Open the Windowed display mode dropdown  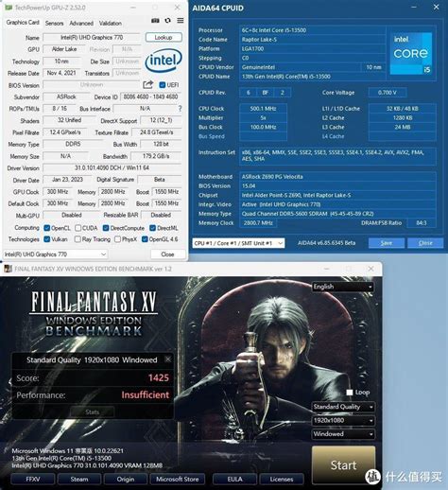(343, 434)
